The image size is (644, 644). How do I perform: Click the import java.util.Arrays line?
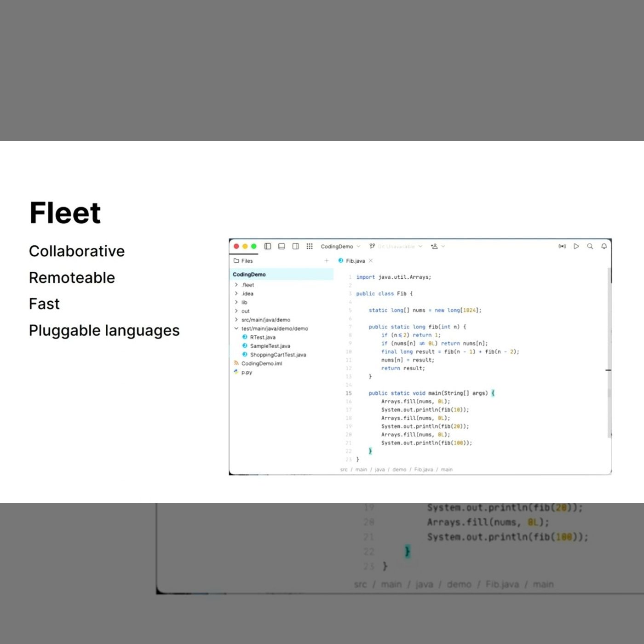click(394, 277)
